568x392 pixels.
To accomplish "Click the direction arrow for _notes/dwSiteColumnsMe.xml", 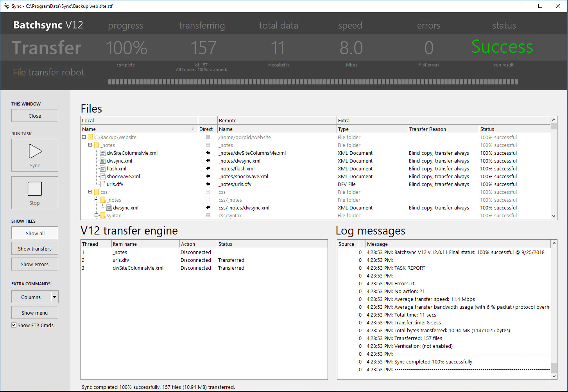I will [x=208, y=153].
